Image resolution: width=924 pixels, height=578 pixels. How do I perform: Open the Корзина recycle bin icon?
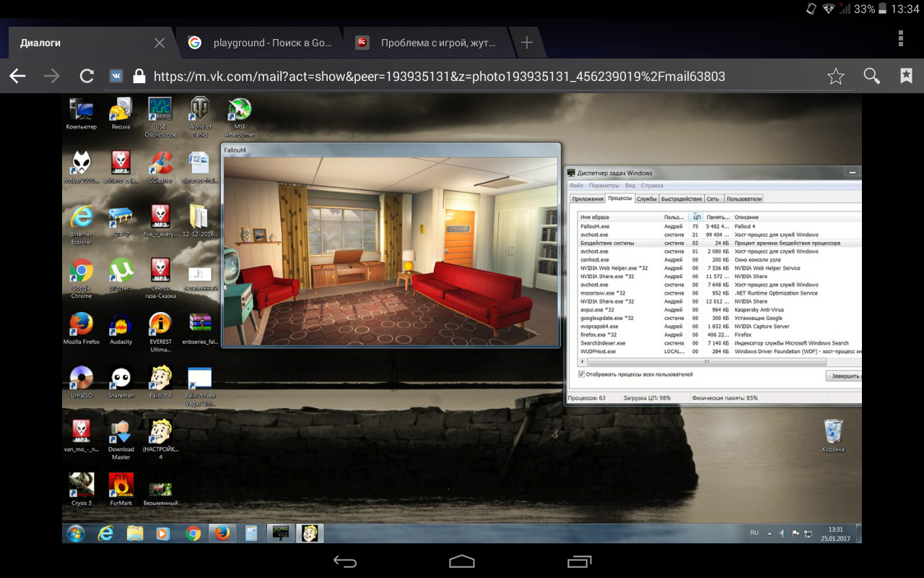point(833,436)
